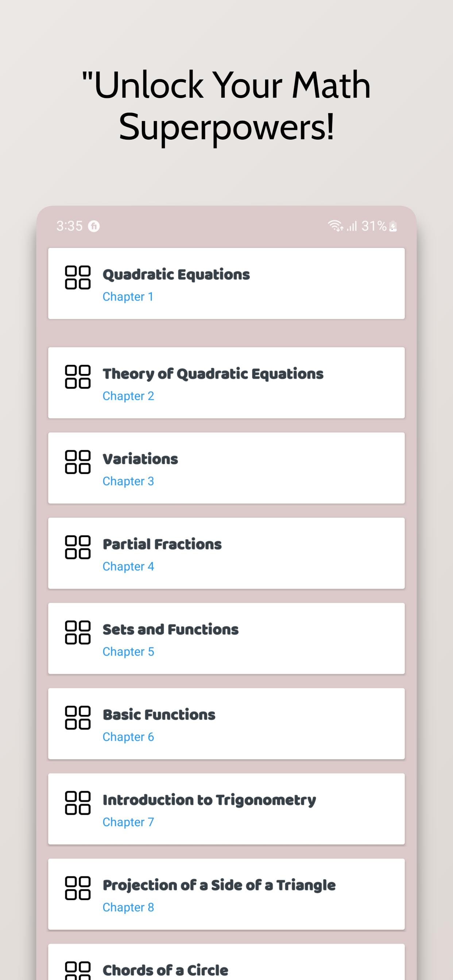Tap the grid icon beside Introduction to Trigonometry
This screenshot has width=453, height=980.
[78, 803]
